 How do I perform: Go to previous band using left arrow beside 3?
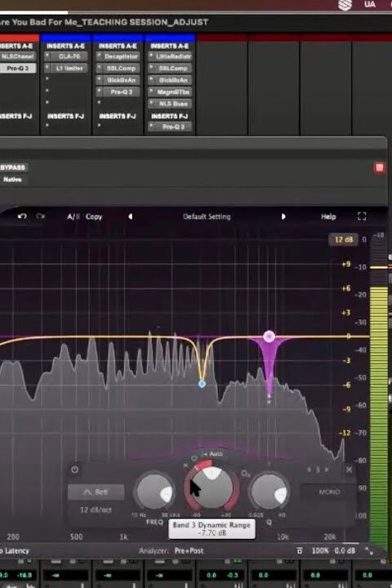[x=309, y=470]
